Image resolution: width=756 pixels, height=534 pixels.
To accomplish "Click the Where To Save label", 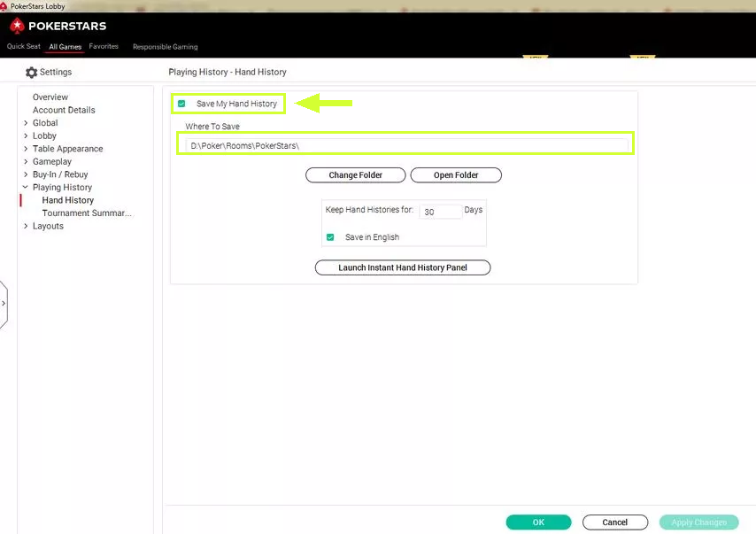I will (x=212, y=127).
